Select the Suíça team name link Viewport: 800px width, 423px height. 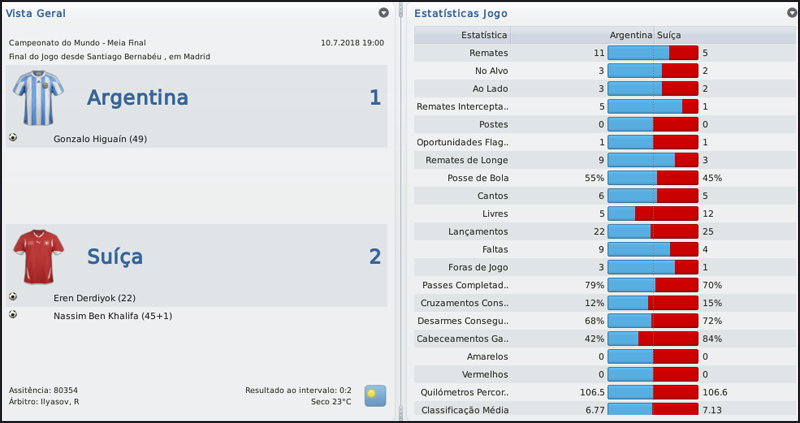[x=122, y=257]
